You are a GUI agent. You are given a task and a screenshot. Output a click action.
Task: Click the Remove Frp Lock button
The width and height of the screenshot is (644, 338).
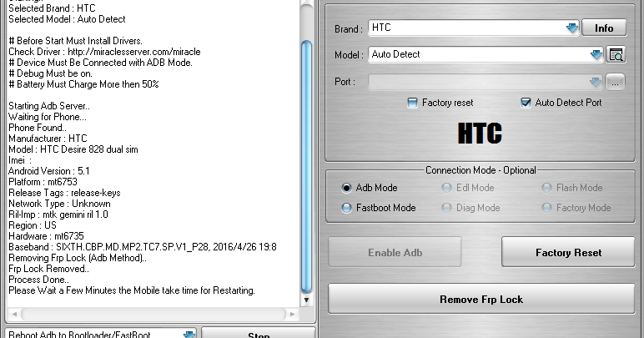(481, 299)
